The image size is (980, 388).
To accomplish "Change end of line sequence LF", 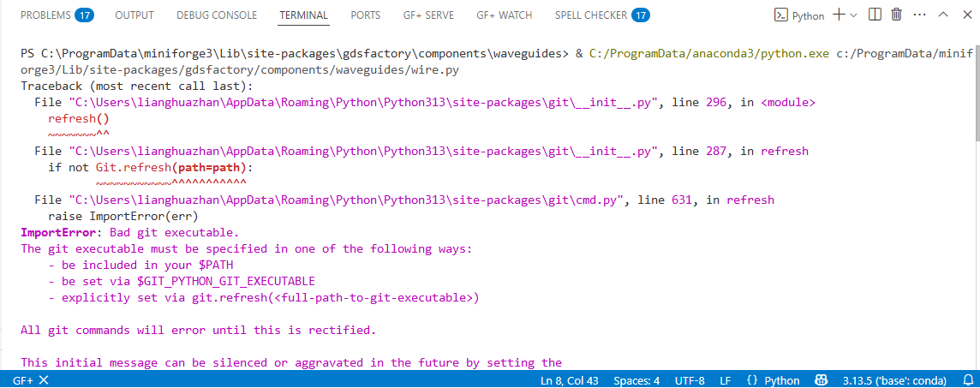I will pos(725,380).
